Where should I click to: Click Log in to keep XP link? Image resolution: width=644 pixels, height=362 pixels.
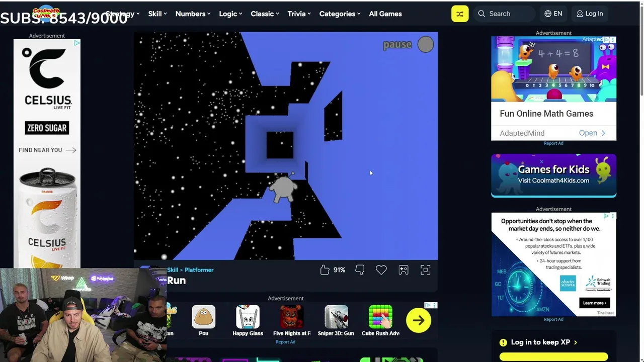pyautogui.click(x=544, y=342)
